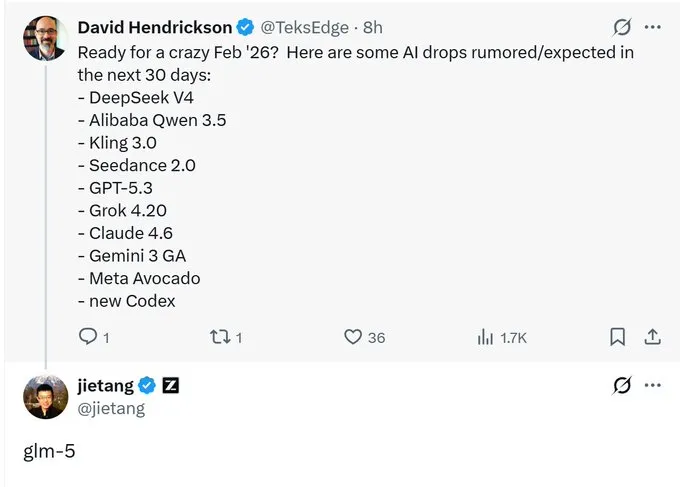
Task: Open jietang's profile picture
Action: (x=45, y=397)
